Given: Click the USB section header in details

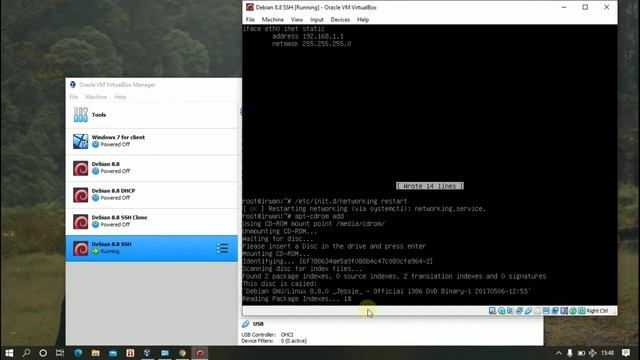Looking at the screenshot, I should coord(258,324).
